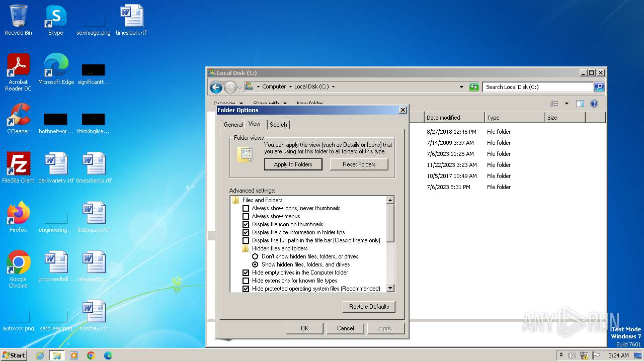
Task: Select ledensure.rtf desktop document
Action: pos(94,217)
